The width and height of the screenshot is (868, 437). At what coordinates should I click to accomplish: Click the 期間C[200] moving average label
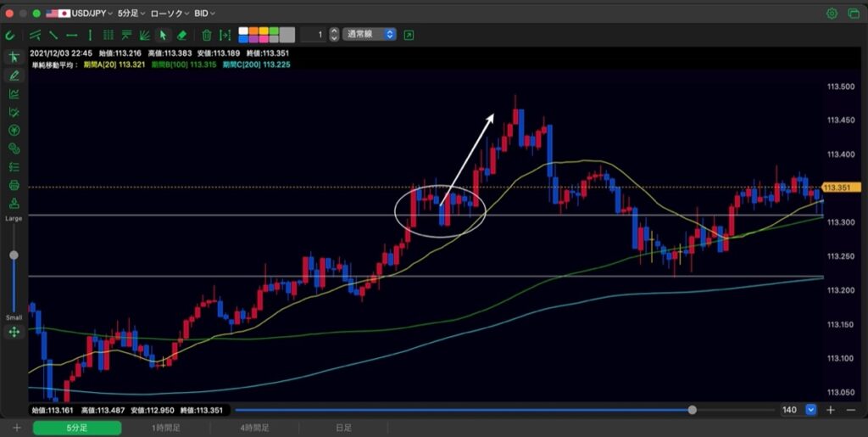point(256,64)
